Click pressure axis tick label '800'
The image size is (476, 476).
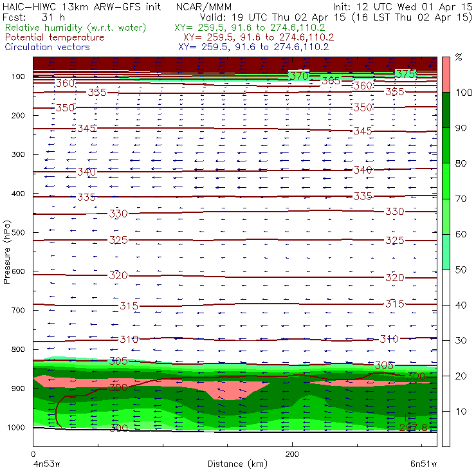[x=18, y=349]
